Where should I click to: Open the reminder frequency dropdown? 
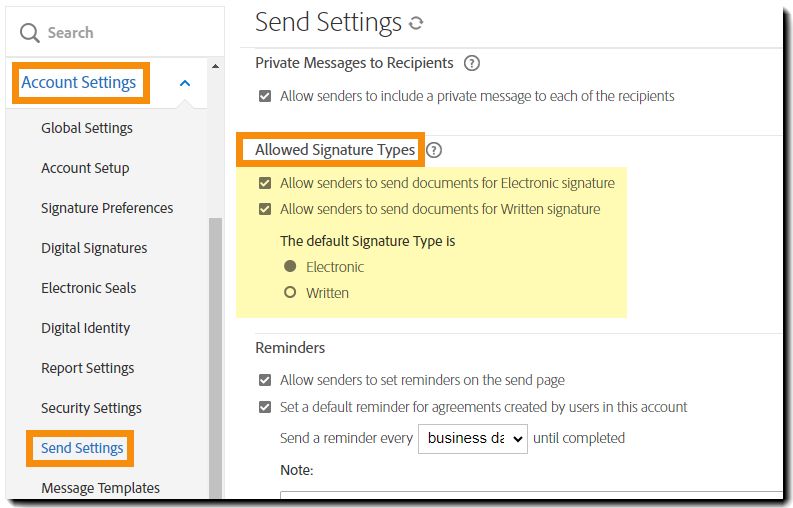(472, 438)
